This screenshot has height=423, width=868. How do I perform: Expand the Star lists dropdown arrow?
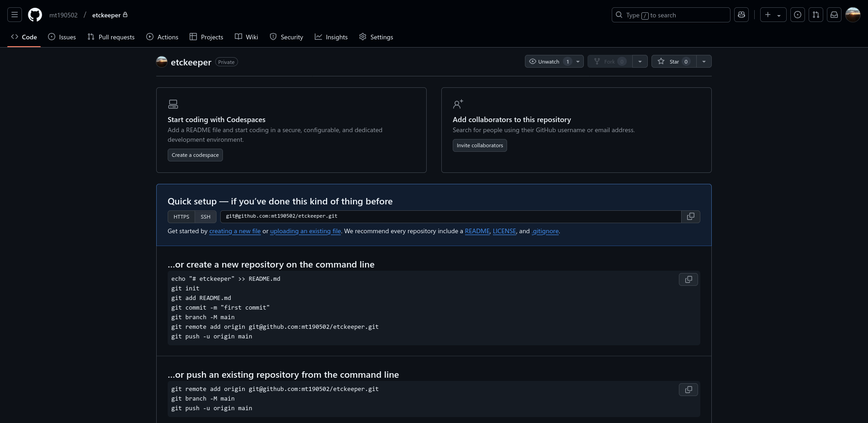click(x=704, y=62)
